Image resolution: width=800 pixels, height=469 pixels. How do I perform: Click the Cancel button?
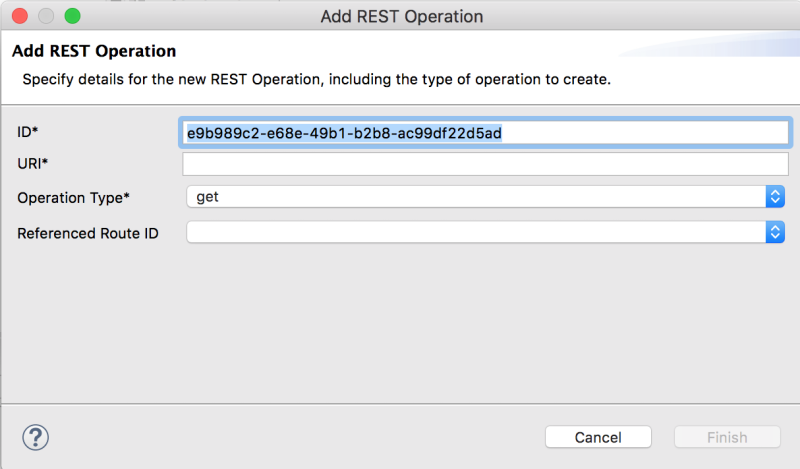[x=598, y=437]
